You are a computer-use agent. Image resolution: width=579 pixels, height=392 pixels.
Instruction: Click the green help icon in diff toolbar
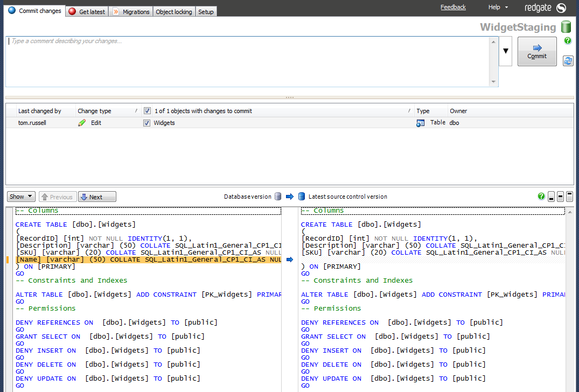tap(541, 197)
